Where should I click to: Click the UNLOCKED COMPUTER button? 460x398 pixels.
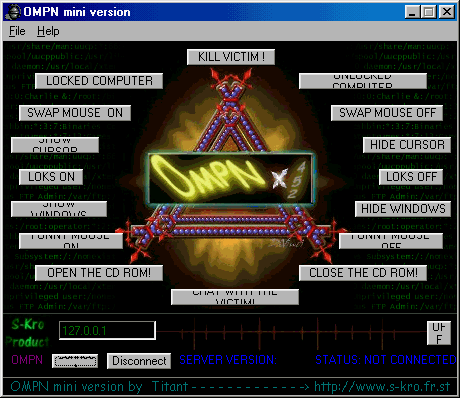tap(363, 81)
